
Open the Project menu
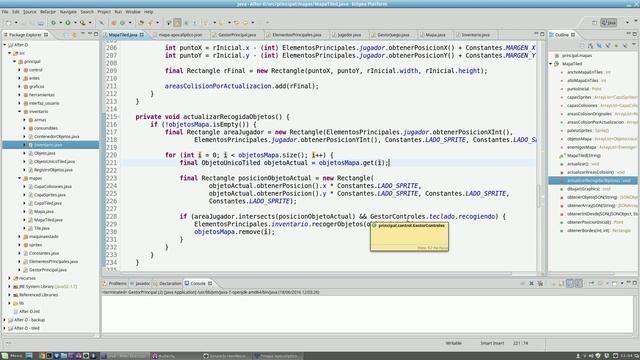[104, 12]
